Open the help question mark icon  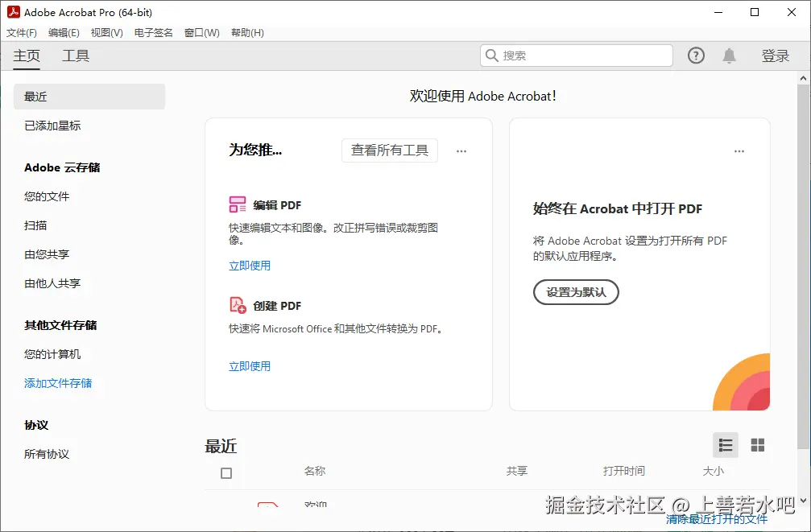(x=696, y=56)
